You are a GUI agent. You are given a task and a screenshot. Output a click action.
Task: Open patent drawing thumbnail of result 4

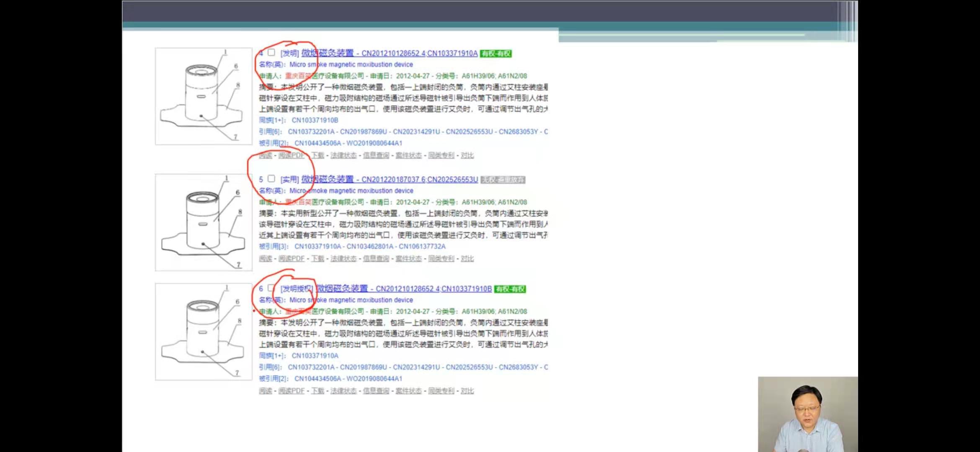[x=204, y=96]
